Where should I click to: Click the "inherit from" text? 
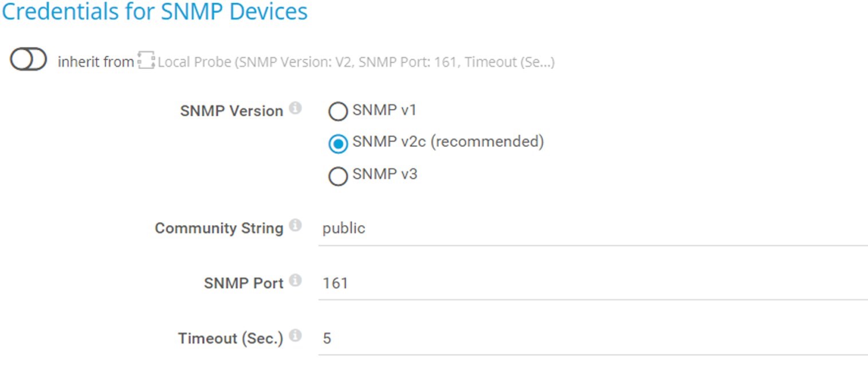coord(96,62)
